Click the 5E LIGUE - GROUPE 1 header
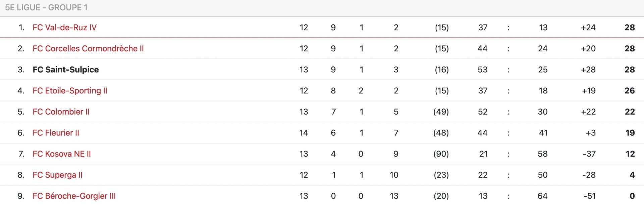This screenshot has width=644, height=206. pyautogui.click(x=46, y=7)
